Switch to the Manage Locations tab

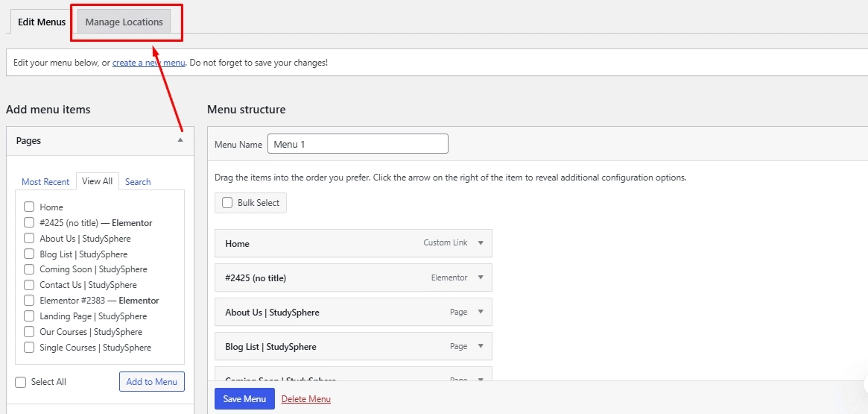tap(124, 22)
